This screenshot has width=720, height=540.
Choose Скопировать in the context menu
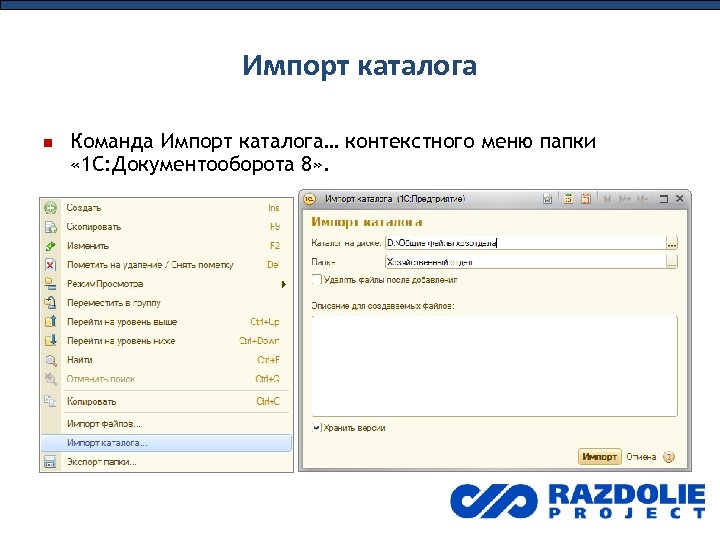167,227
